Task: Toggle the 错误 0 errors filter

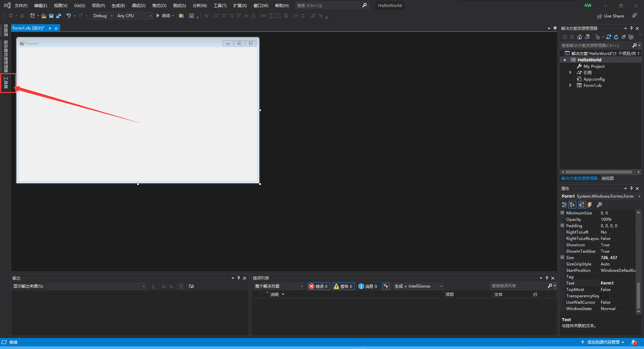Action: [318, 286]
